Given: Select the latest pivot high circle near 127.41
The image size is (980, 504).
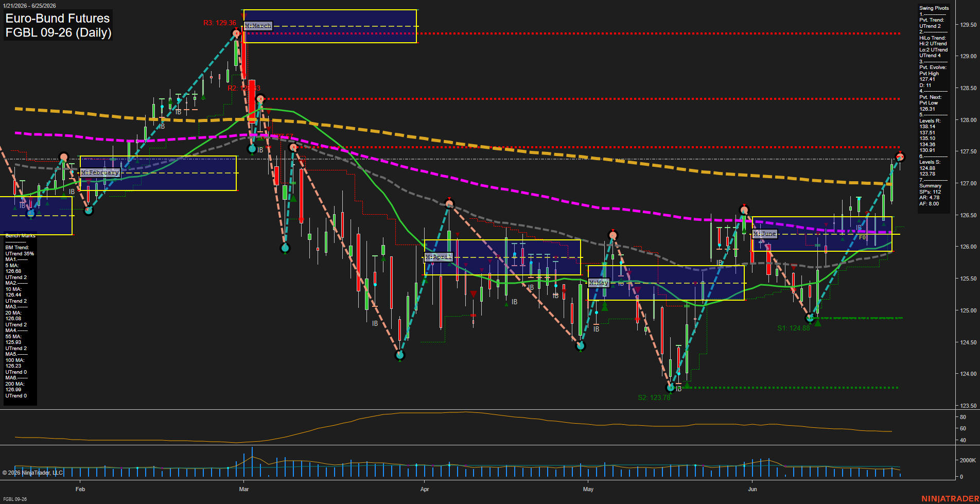Looking at the screenshot, I should click(900, 157).
